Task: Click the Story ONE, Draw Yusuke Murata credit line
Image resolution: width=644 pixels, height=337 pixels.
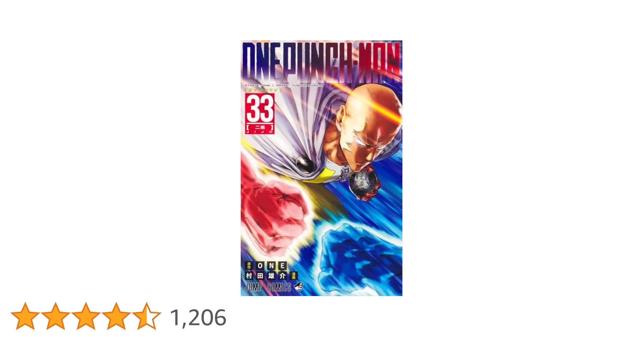Action: (x=284, y=86)
